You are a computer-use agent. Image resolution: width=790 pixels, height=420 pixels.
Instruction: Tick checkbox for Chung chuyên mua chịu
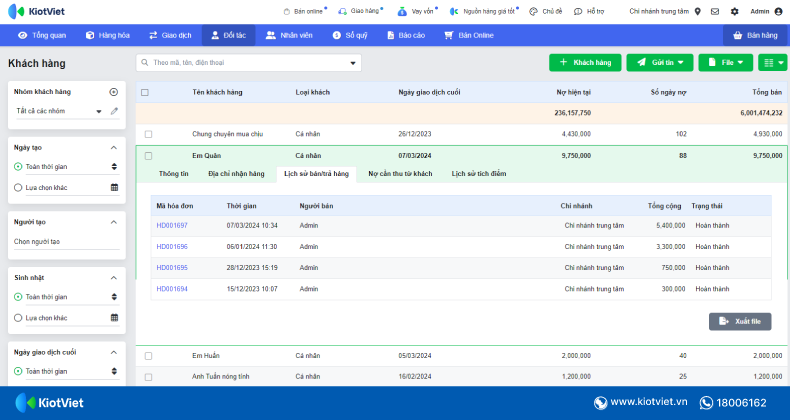tap(148, 134)
